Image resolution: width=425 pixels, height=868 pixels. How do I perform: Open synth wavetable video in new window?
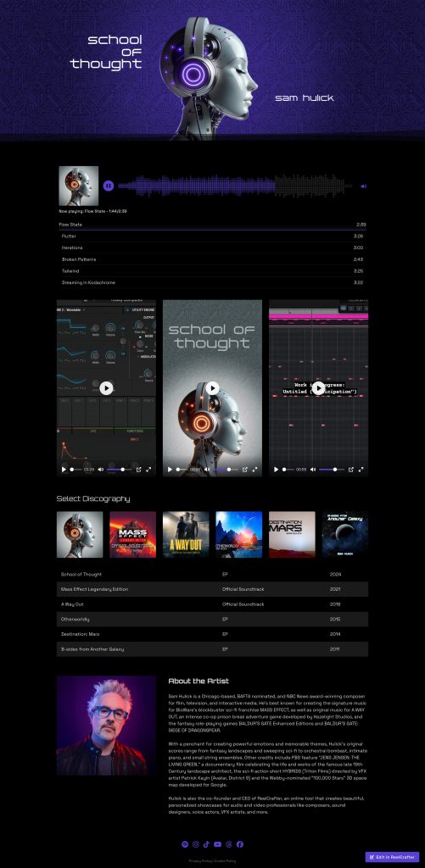point(138,470)
